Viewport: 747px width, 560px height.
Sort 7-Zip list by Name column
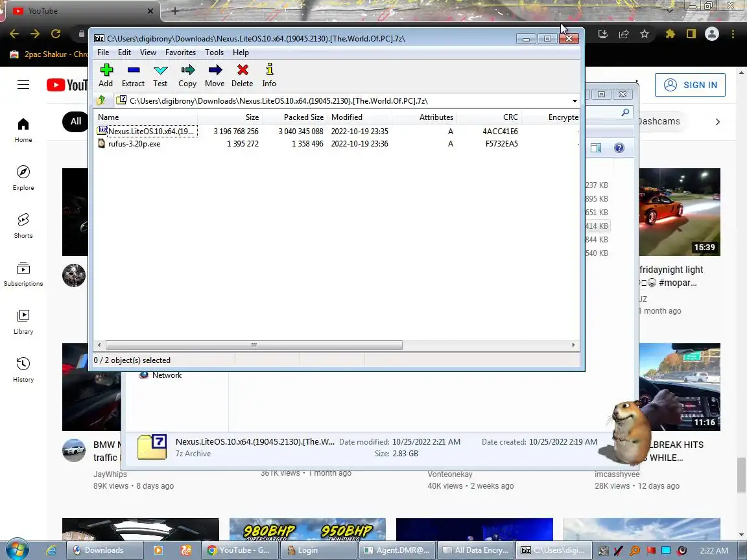click(146, 117)
